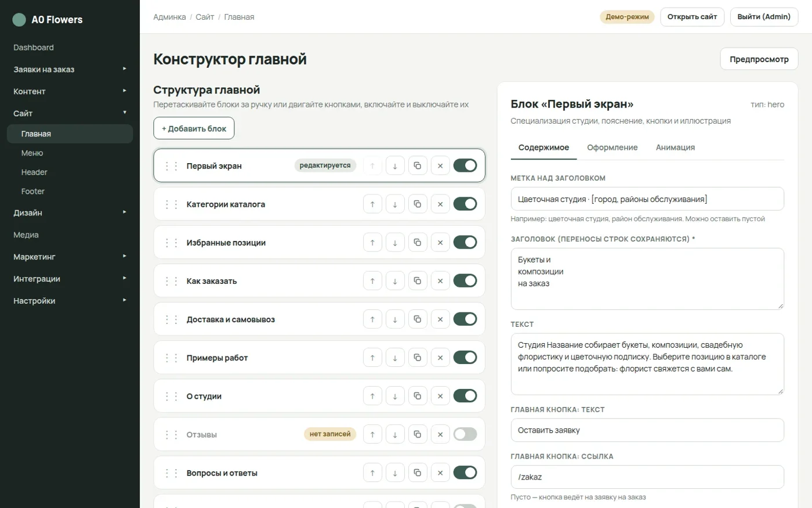Viewport: 812px width, 508px height.
Task: Move 'О студии' block up
Action: click(x=372, y=396)
